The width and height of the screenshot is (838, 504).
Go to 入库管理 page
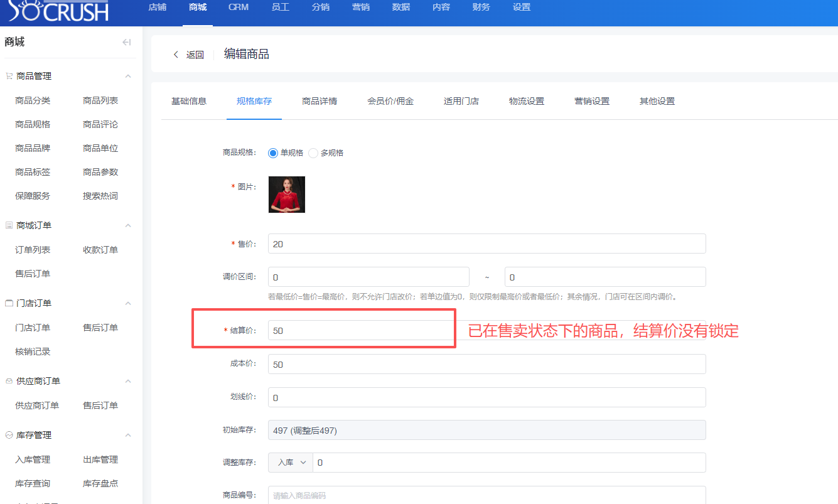pyautogui.click(x=33, y=459)
